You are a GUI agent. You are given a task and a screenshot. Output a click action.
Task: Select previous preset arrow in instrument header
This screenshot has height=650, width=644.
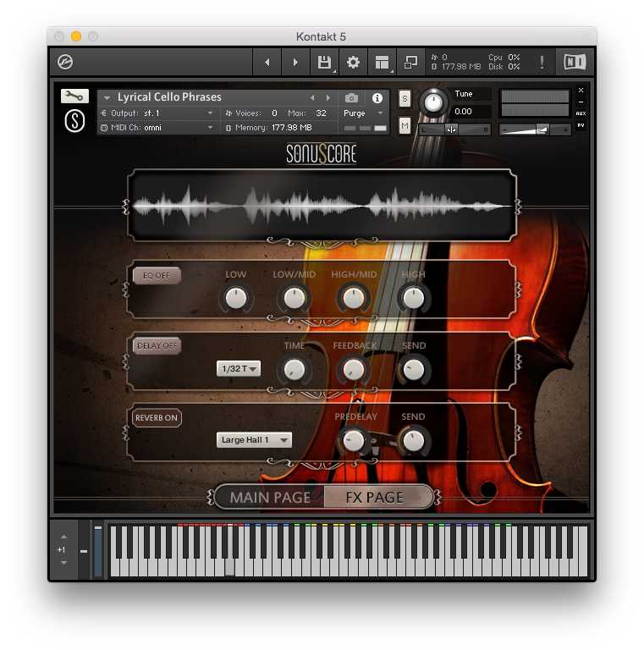coord(312,98)
